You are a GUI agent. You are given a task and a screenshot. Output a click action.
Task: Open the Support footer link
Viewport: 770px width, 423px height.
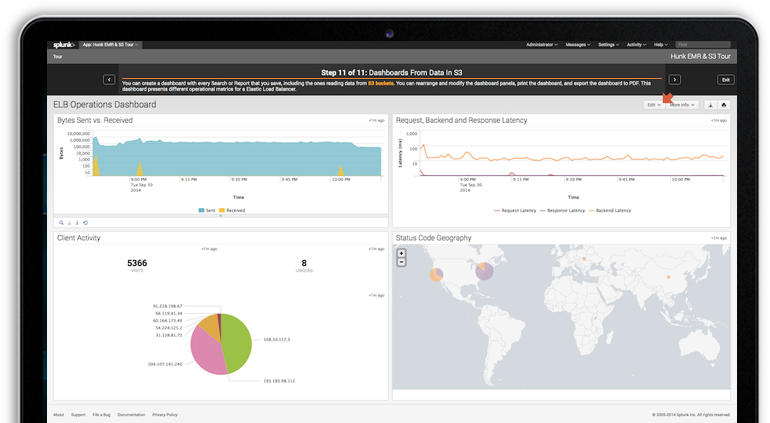pyautogui.click(x=78, y=415)
